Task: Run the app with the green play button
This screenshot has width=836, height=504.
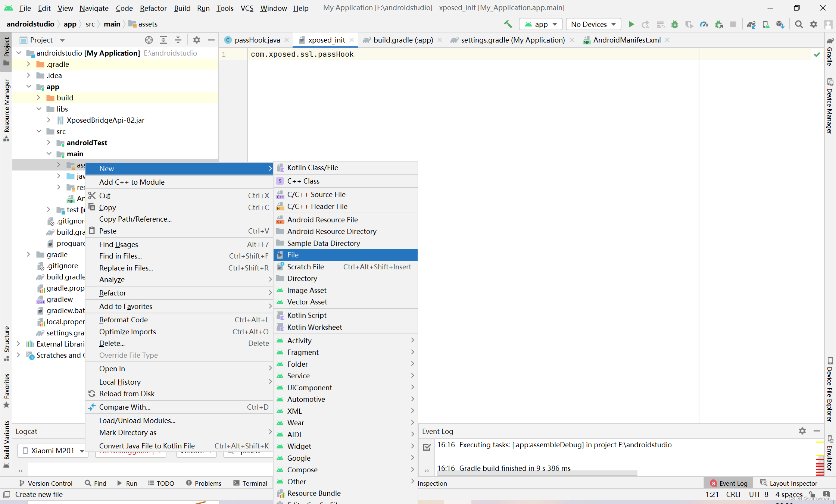Action: [631, 24]
